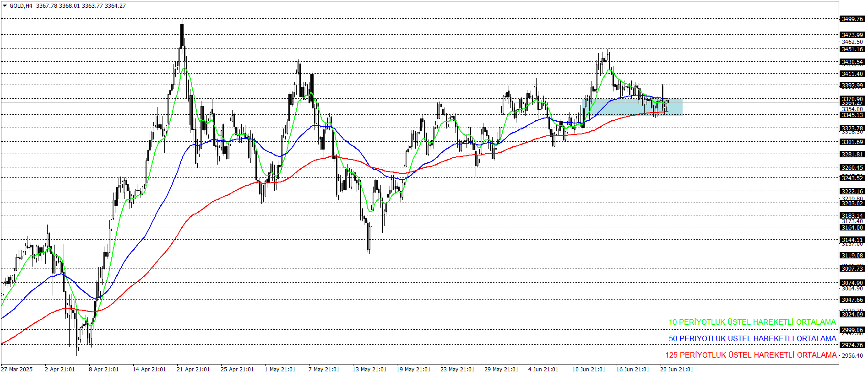Screen dimensions: 868x375
Task: Click the red 125 PERİYOTLUK ÜSTEL HAREKETLİ ORTALAMA label
Action: point(751,355)
